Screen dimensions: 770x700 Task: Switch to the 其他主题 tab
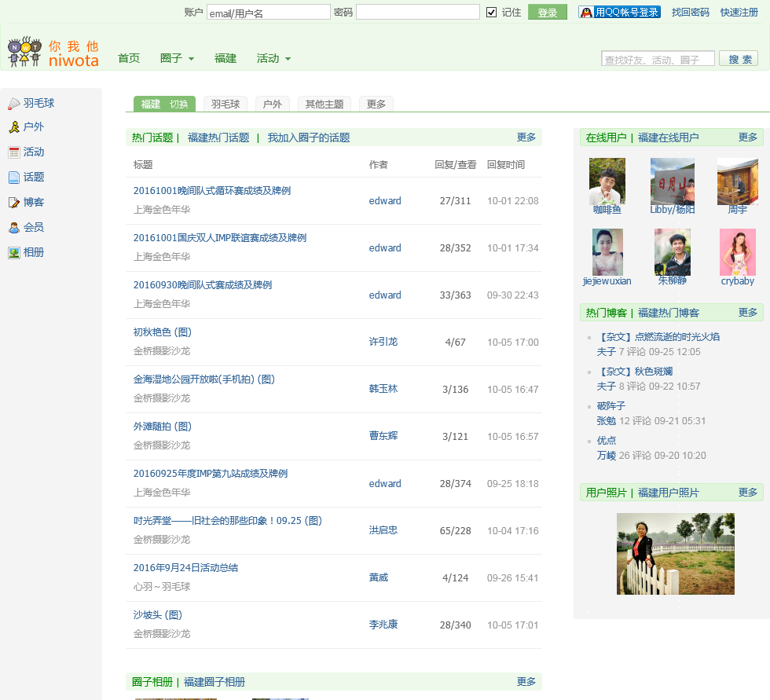tap(324, 104)
